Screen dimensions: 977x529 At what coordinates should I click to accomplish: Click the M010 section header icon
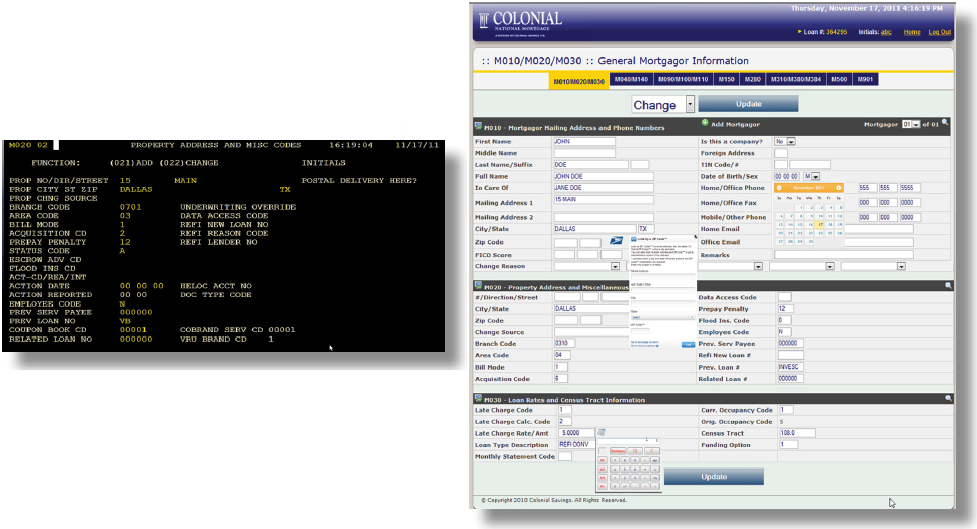(479, 126)
